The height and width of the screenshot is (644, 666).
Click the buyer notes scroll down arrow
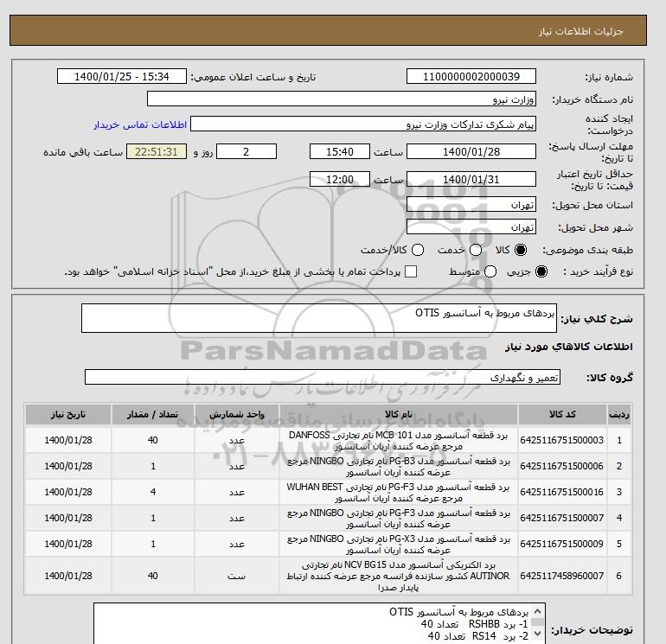538,634
